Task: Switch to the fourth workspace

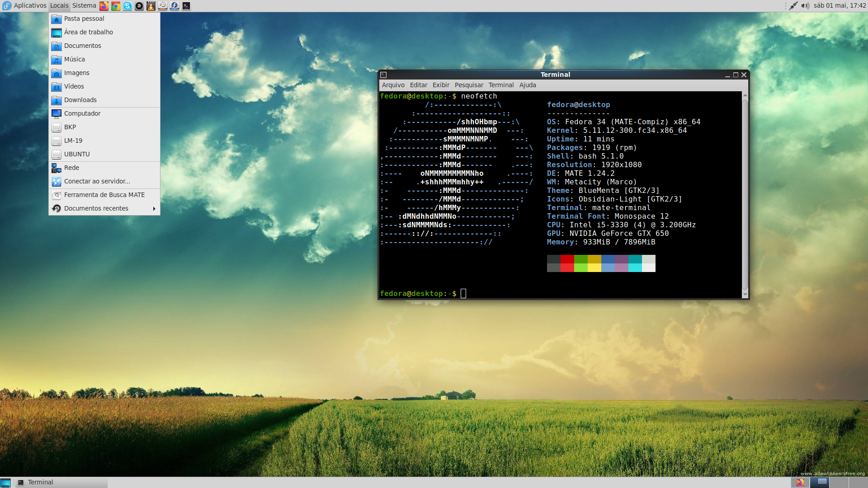Action: [858, 483]
